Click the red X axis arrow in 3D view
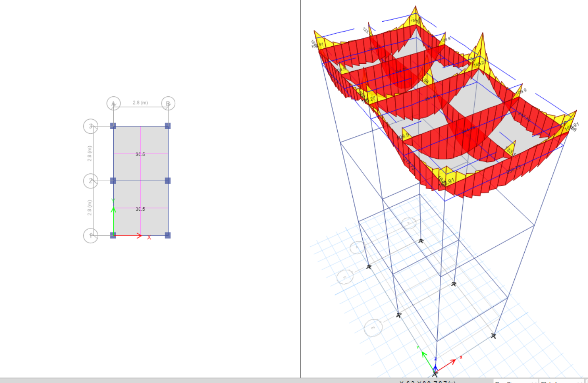 [x=446, y=365]
